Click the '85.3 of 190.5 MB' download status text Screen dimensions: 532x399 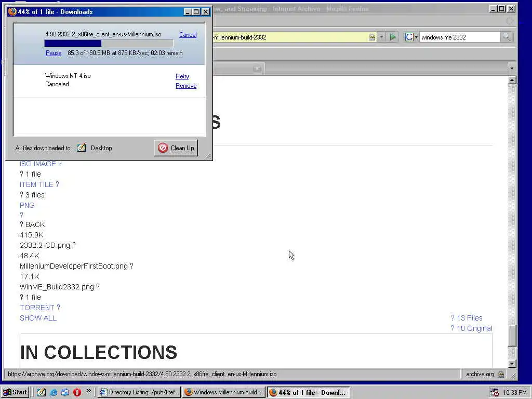pyautogui.click(x=125, y=53)
